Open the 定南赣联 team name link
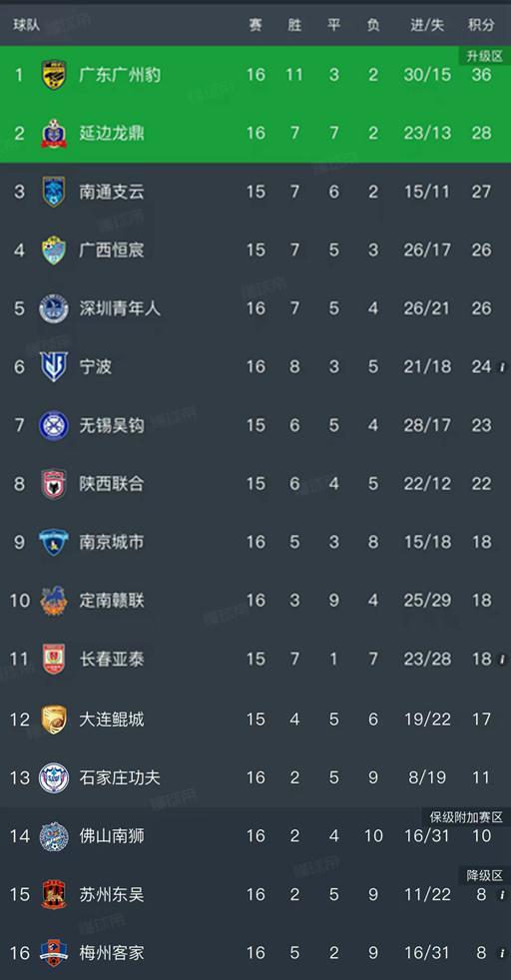Viewport: 511px width, 980px height. coord(112,601)
